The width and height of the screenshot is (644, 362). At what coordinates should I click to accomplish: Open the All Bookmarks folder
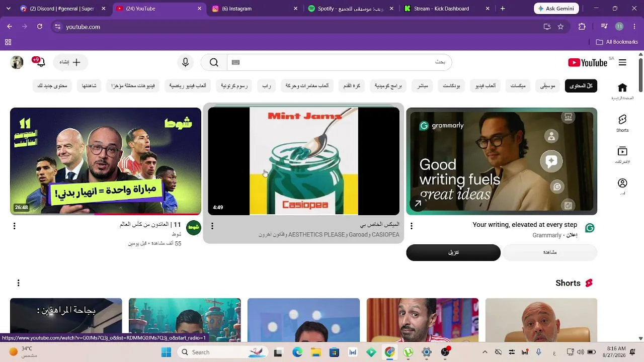point(617,42)
